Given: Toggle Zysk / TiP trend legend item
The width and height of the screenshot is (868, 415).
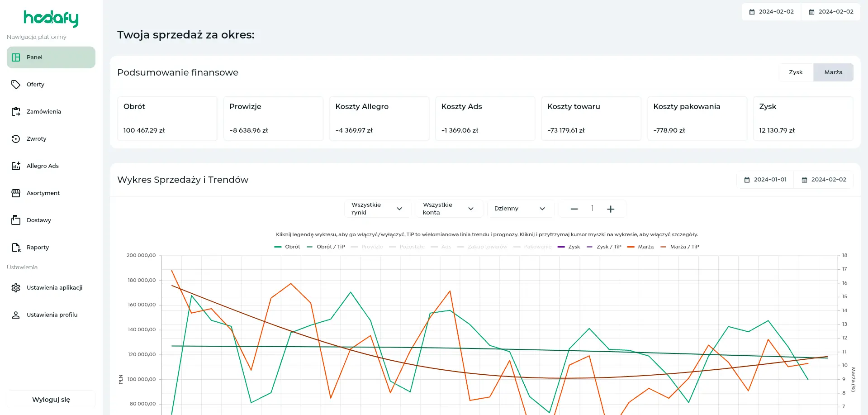Looking at the screenshot, I should tap(604, 247).
